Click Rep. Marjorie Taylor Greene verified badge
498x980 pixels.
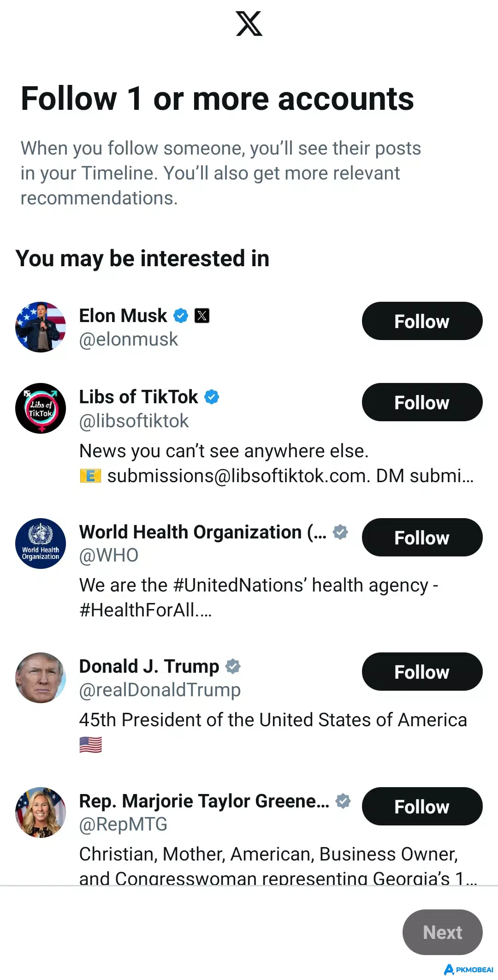pyautogui.click(x=343, y=801)
